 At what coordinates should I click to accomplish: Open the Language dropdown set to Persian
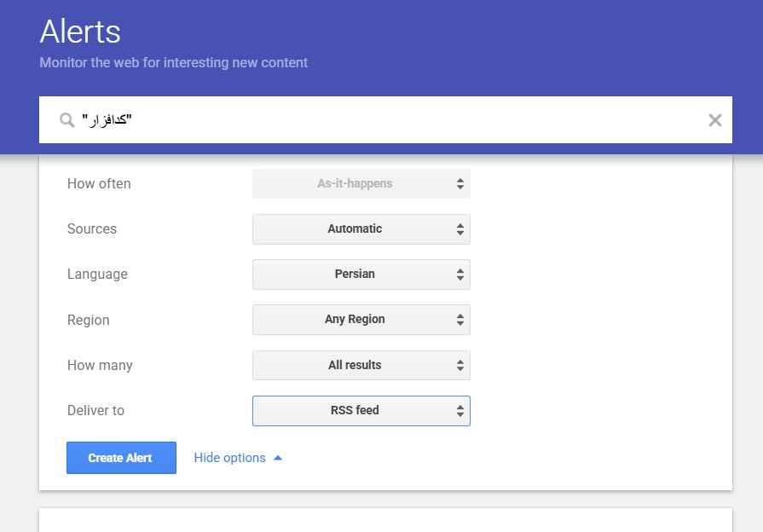pyautogui.click(x=361, y=274)
